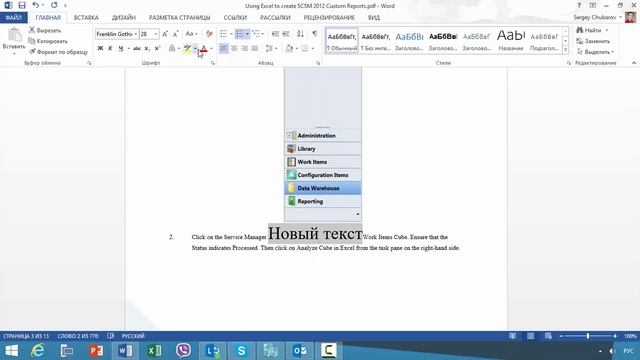640x360 pixels.
Task: Select the Обычный style
Action: coord(342,41)
